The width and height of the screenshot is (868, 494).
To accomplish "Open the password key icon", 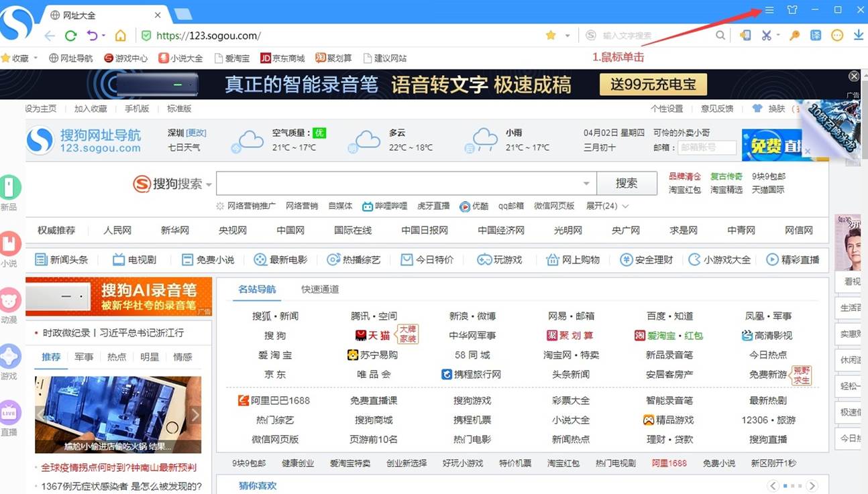I will point(795,36).
